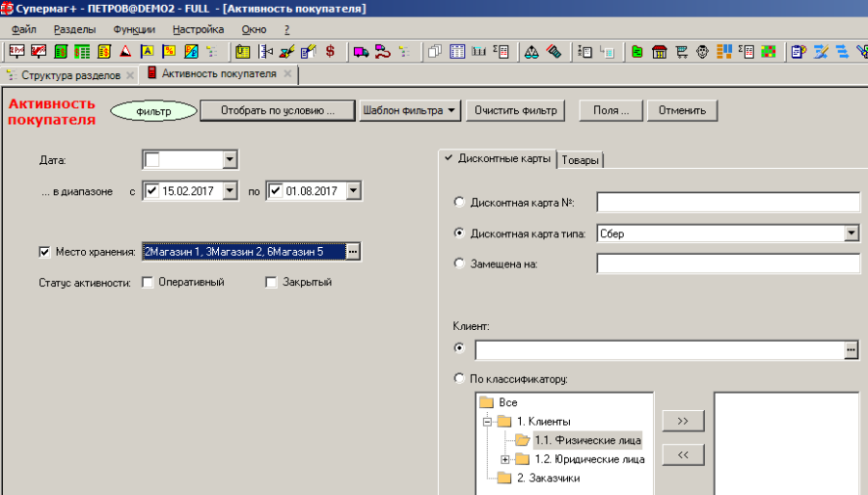Collapse the 1. Клиенты tree node
Screen dimensions: 868x495
tap(487, 422)
